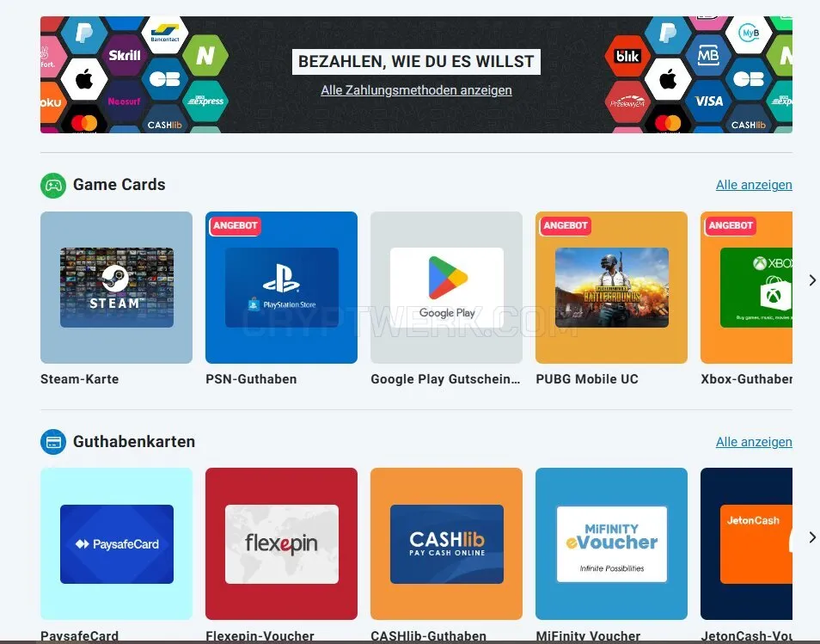Click the Neosurf hexagon logo
The height and width of the screenshot is (644, 820).
click(125, 101)
